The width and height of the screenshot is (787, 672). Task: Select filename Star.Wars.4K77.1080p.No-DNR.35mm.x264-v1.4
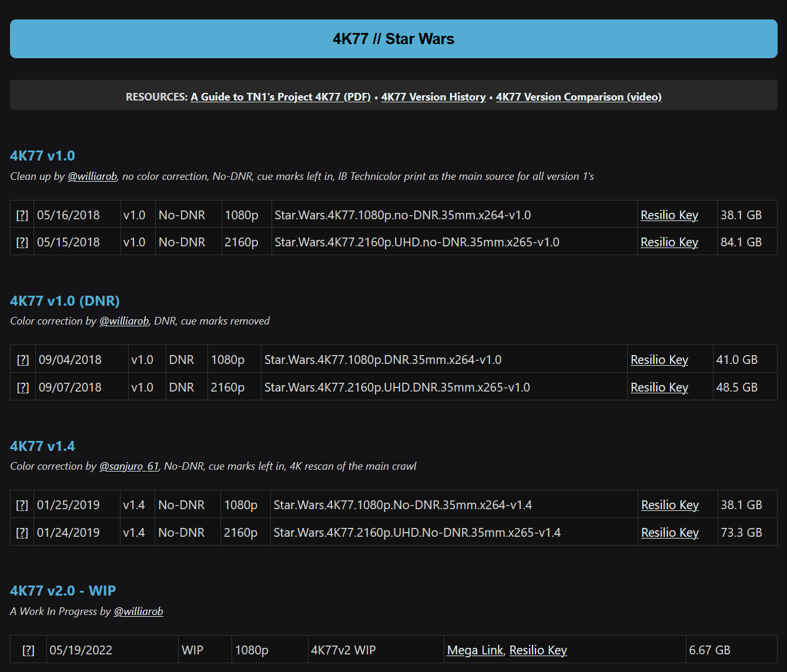pyautogui.click(x=403, y=505)
